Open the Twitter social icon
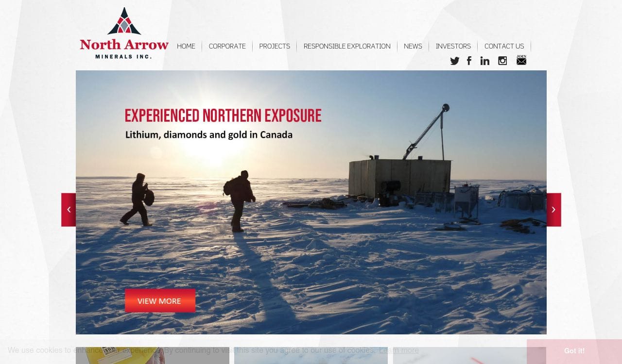This screenshot has width=622, height=364. click(x=454, y=61)
